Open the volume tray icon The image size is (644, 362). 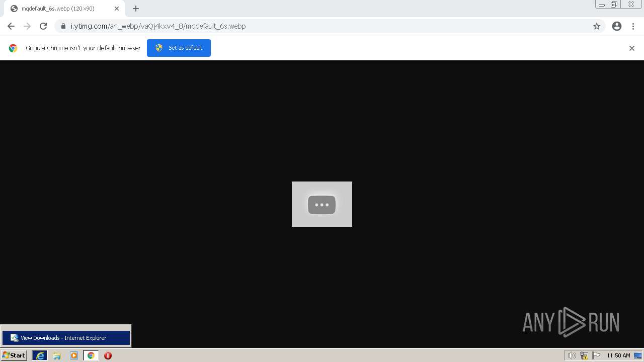click(572, 355)
